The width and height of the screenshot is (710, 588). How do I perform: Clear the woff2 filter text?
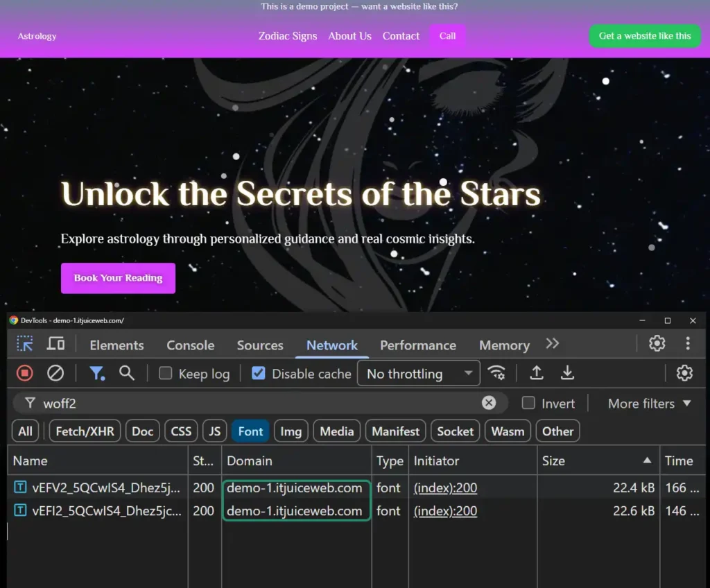point(489,403)
